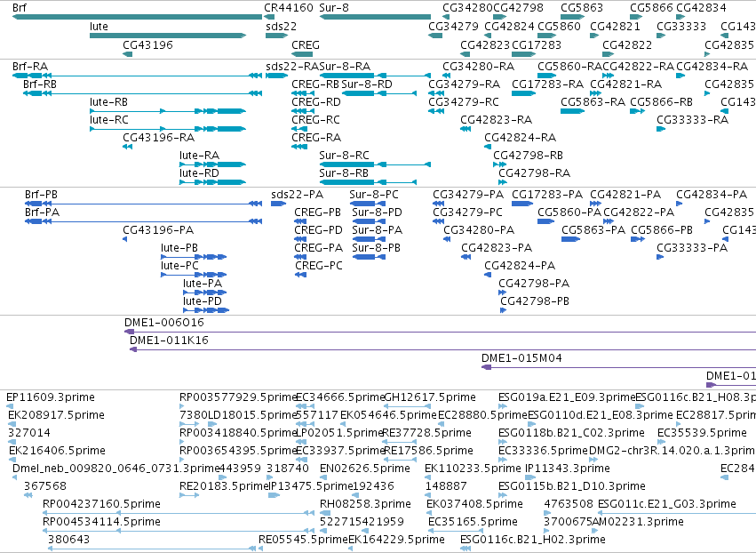756x553 pixels.
Task: Choose the 'CREG' gene label
Action: click(x=306, y=44)
